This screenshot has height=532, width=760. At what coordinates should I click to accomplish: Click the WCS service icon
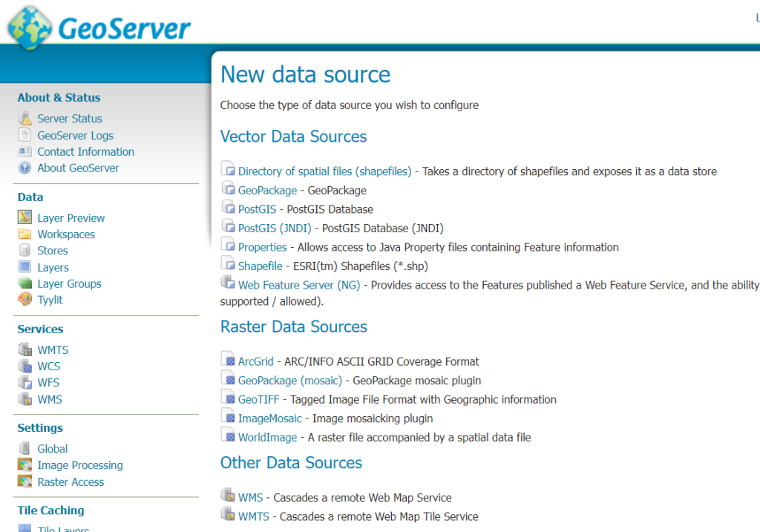24,366
